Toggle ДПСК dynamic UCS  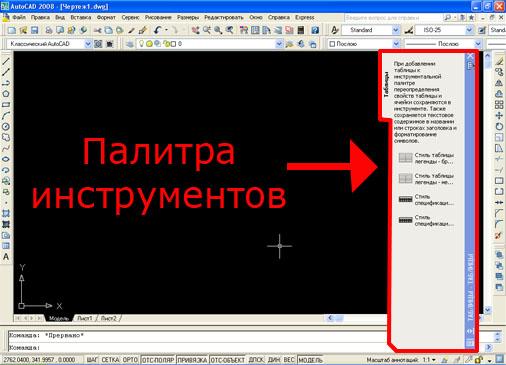pyautogui.click(x=256, y=360)
